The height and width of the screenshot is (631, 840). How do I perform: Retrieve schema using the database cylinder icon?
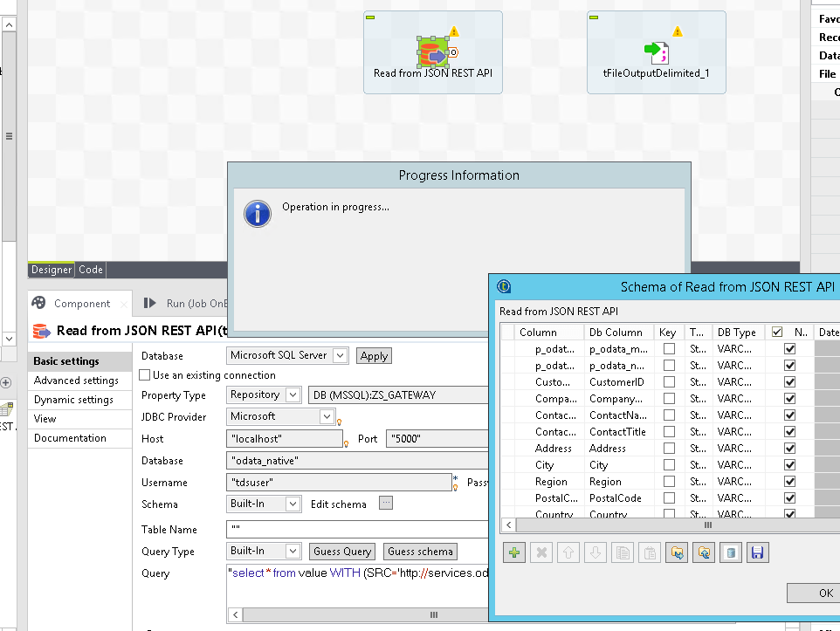(730, 552)
